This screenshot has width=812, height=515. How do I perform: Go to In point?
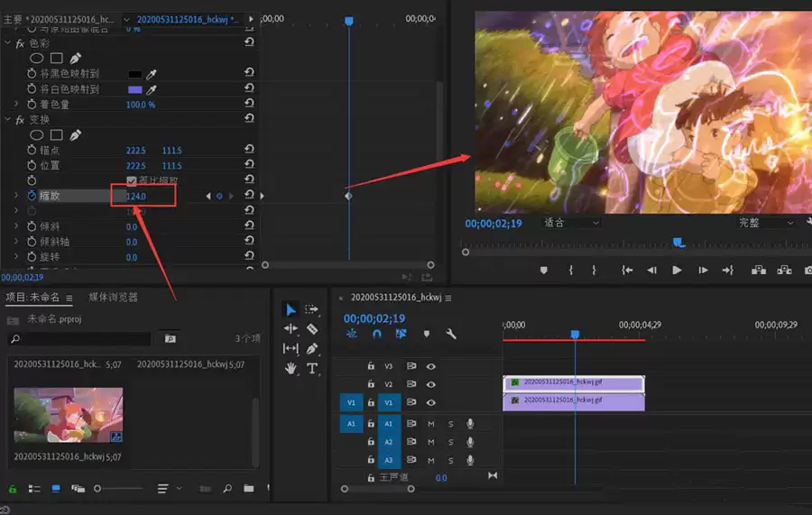pyautogui.click(x=627, y=271)
